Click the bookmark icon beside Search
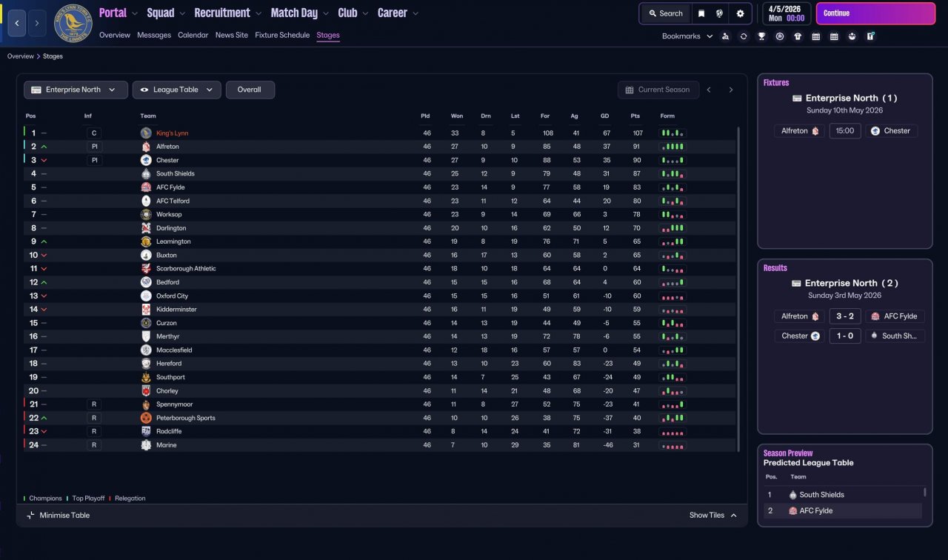Viewport: 948px width, 560px height. point(701,13)
